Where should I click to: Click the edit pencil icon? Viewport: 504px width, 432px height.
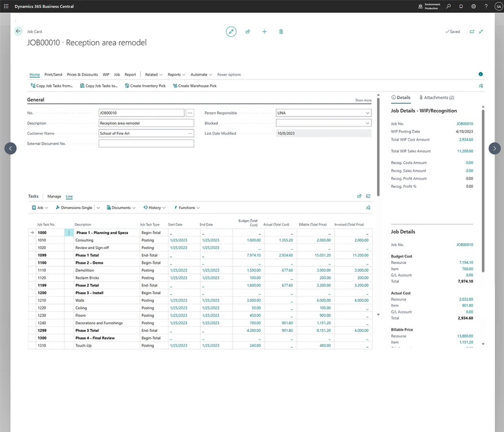[231, 32]
